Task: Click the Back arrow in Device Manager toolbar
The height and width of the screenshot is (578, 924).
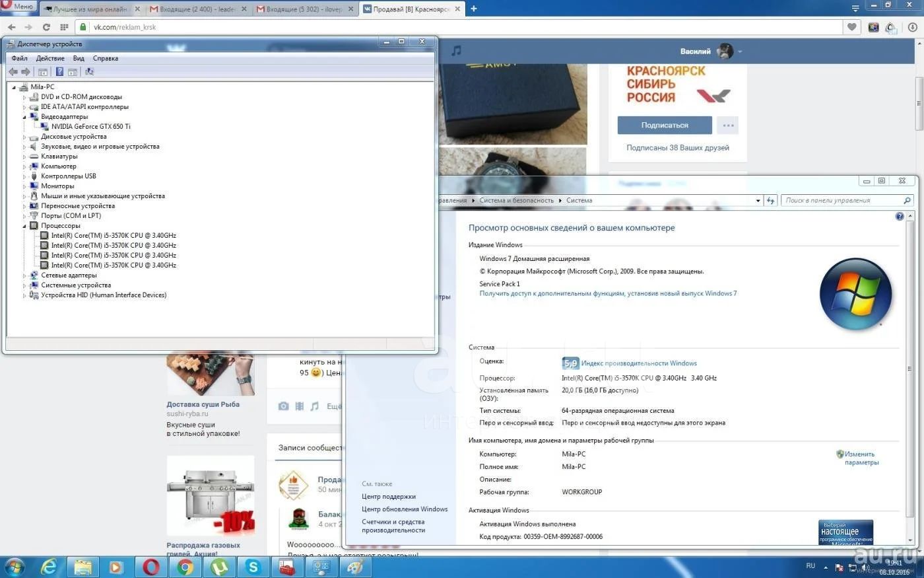Action: click(13, 71)
